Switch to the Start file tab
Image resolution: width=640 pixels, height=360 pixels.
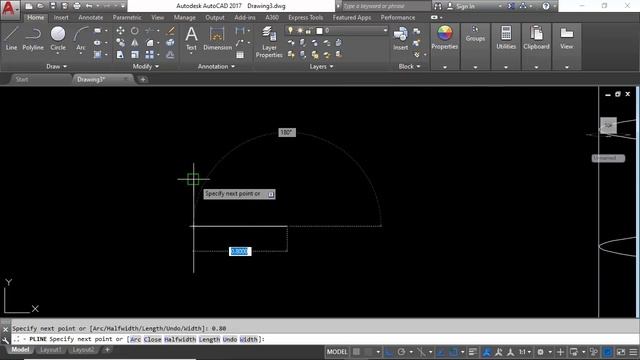(22, 80)
